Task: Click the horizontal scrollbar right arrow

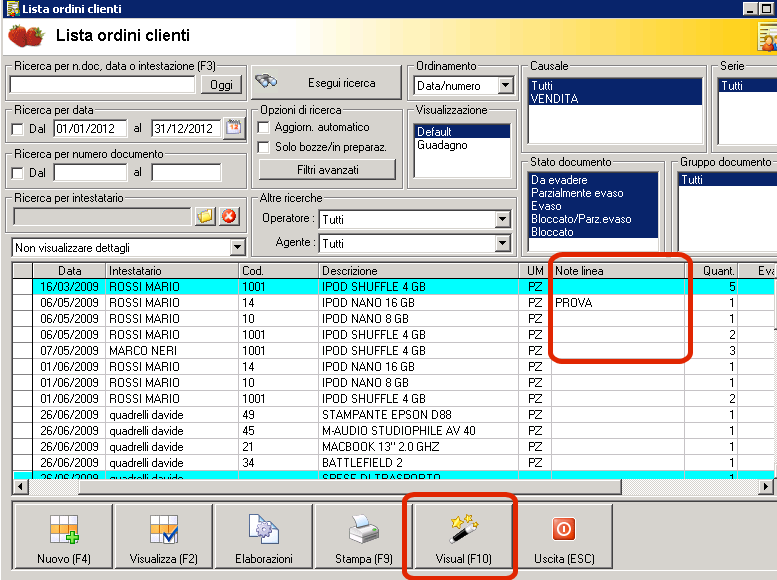Action: point(766,487)
